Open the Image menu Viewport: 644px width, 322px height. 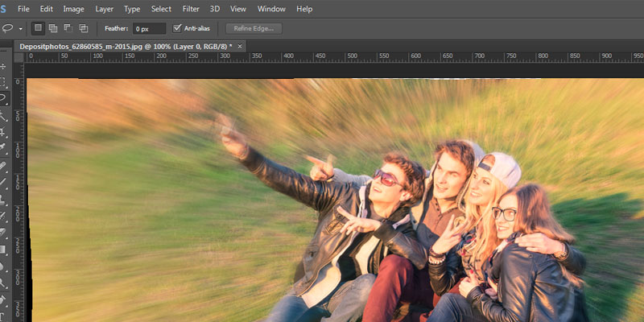pyautogui.click(x=73, y=9)
